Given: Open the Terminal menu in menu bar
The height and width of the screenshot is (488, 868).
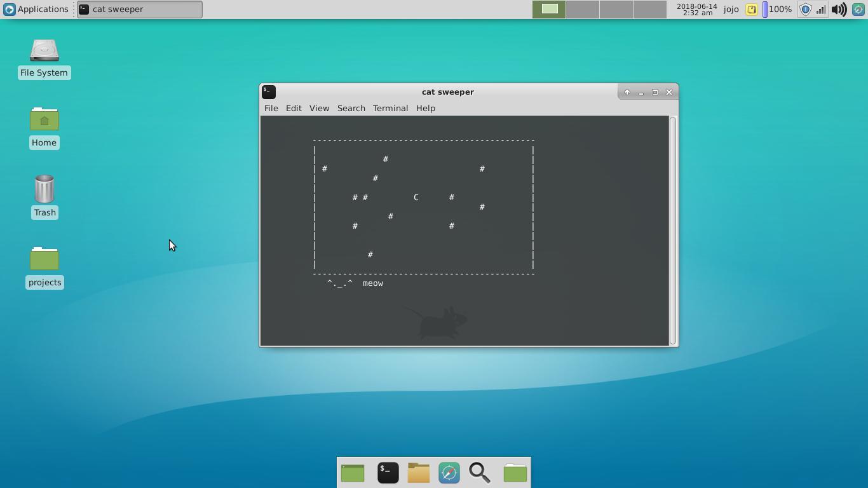Looking at the screenshot, I should [x=390, y=108].
